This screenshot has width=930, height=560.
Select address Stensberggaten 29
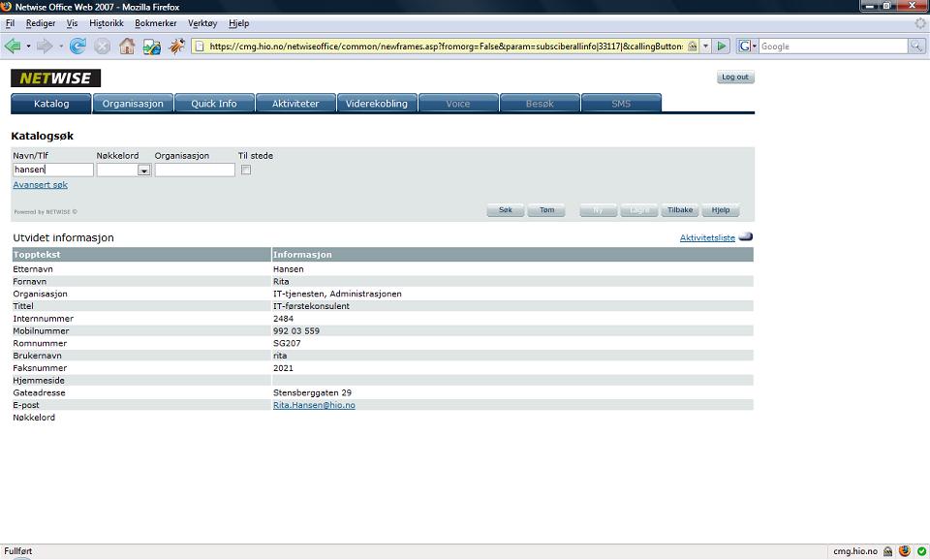(312, 392)
